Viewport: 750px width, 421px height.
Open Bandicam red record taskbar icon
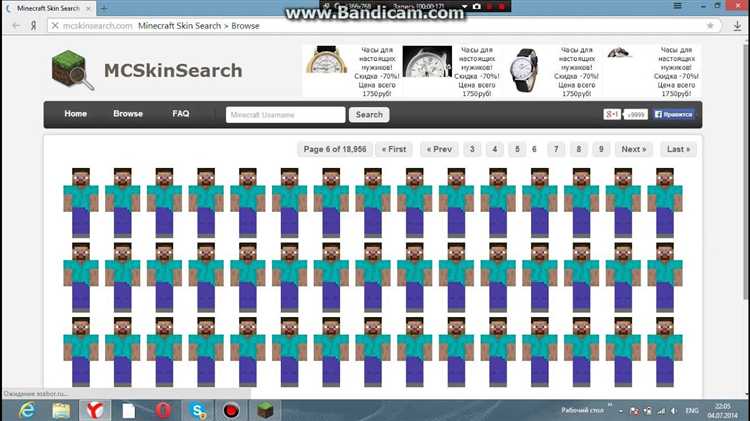tap(232, 410)
